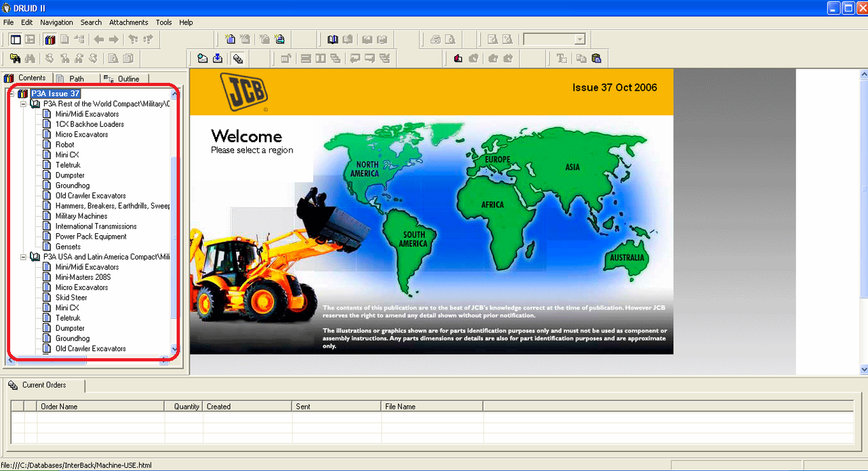
Task: Open the empty toolbar combo box dropdown
Action: click(580, 39)
